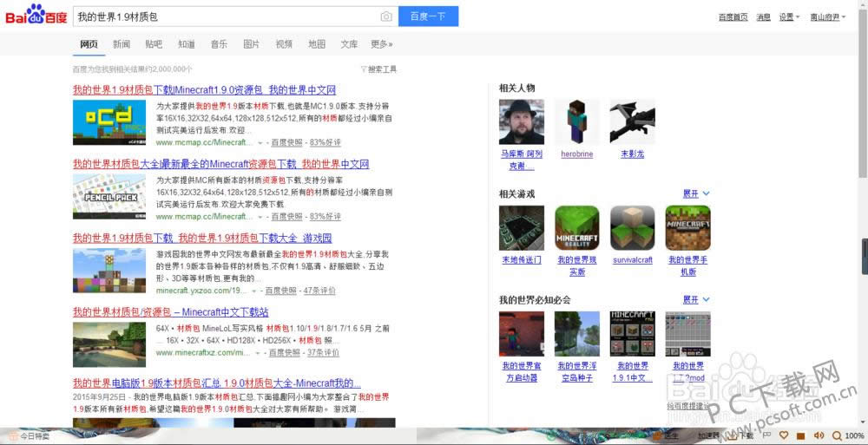The image size is (868, 445).
Task: Click 37条评价 rating link
Action: 323,352
